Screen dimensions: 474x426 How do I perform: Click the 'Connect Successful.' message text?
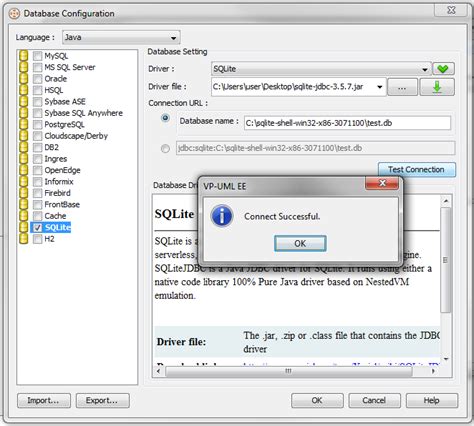pyautogui.click(x=282, y=217)
